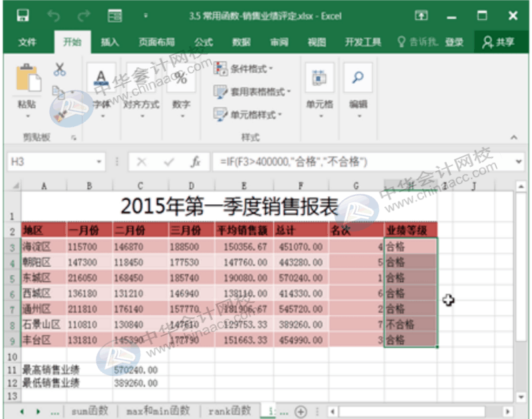Open 单元格样式 cell styles menu
This screenshot has width=532, height=419.
(247, 114)
